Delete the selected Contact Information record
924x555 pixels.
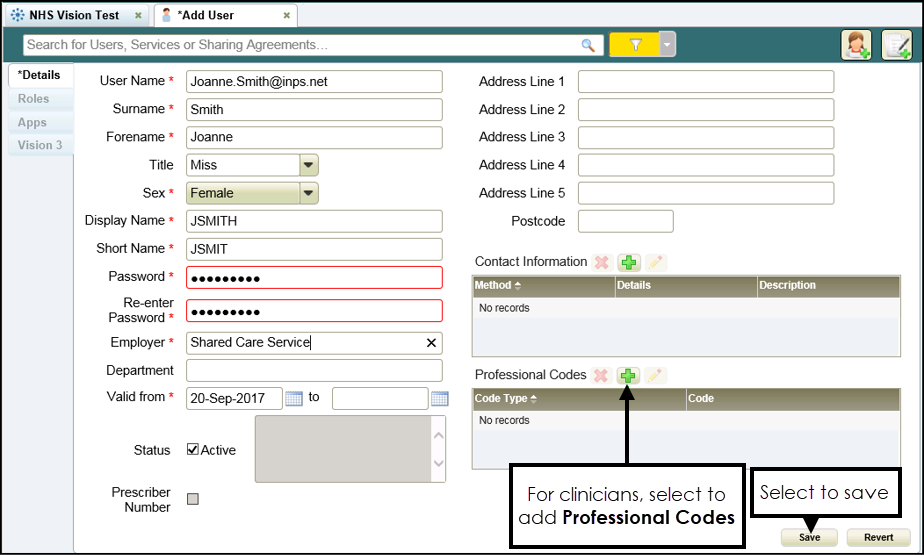(602, 263)
